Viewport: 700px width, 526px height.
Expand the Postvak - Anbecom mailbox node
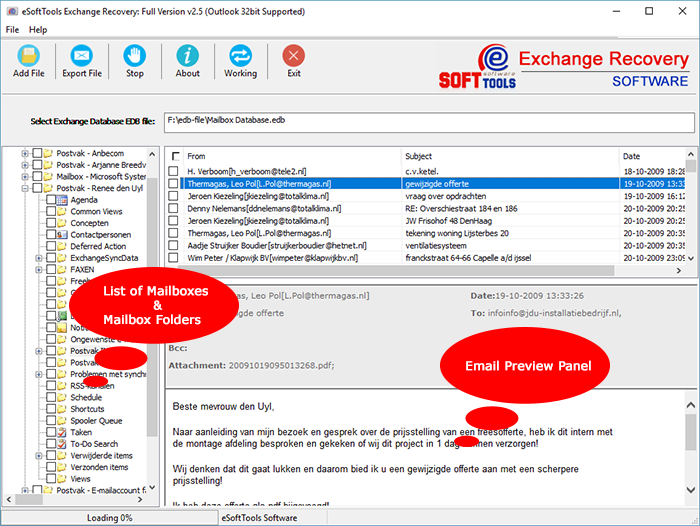[x=25, y=153]
